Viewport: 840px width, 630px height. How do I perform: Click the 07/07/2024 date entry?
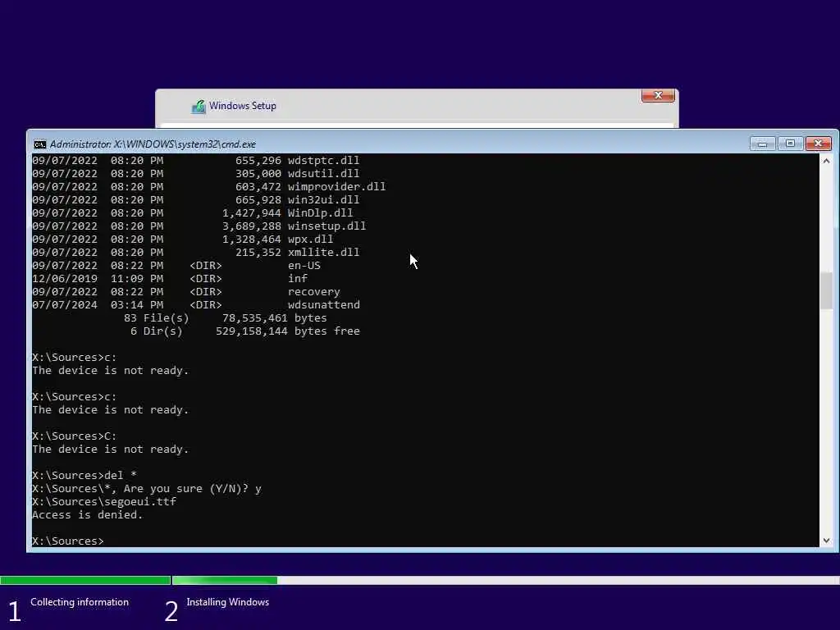[x=65, y=305]
